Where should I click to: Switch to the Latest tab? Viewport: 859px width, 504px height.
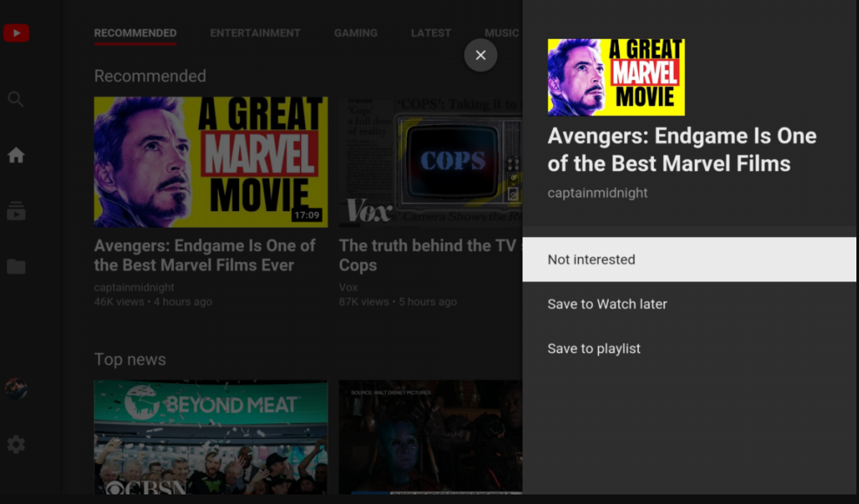[431, 33]
